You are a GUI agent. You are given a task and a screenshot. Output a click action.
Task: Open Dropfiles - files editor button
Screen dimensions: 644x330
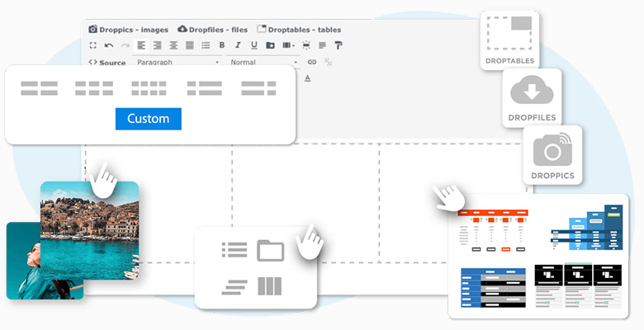213,30
